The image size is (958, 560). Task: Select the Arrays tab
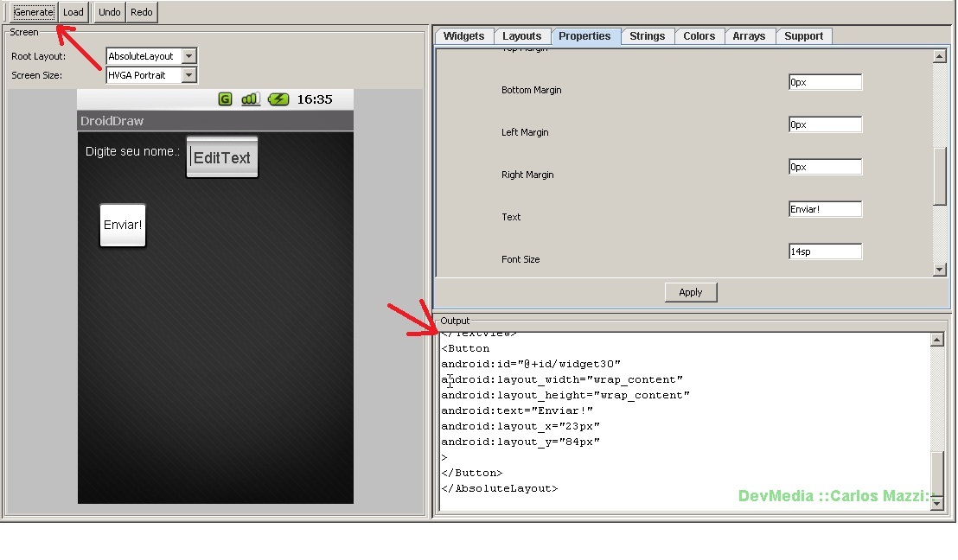(x=749, y=36)
